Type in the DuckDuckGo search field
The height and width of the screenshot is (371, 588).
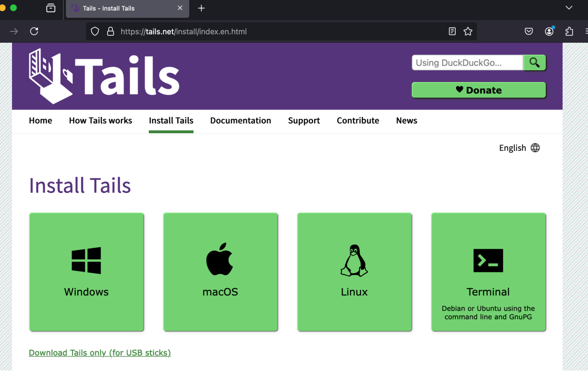pos(467,63)
